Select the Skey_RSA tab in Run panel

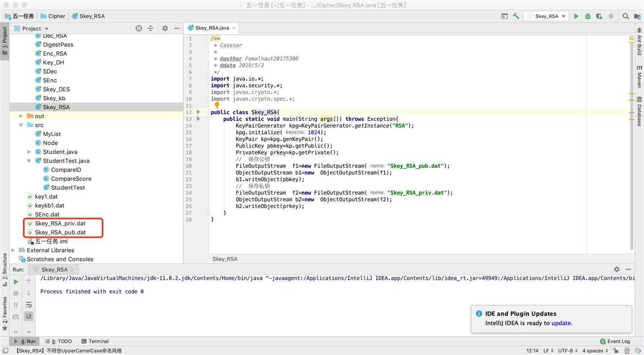point(54,269)
